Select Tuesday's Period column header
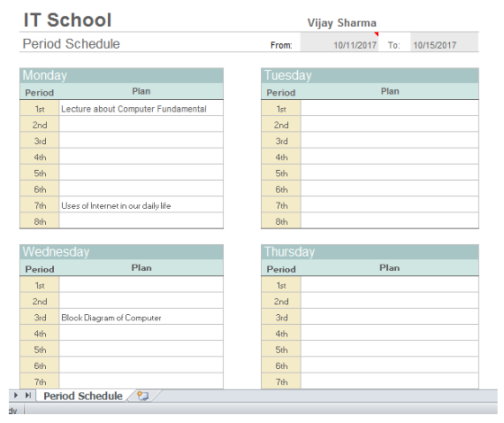 [281, 92]
